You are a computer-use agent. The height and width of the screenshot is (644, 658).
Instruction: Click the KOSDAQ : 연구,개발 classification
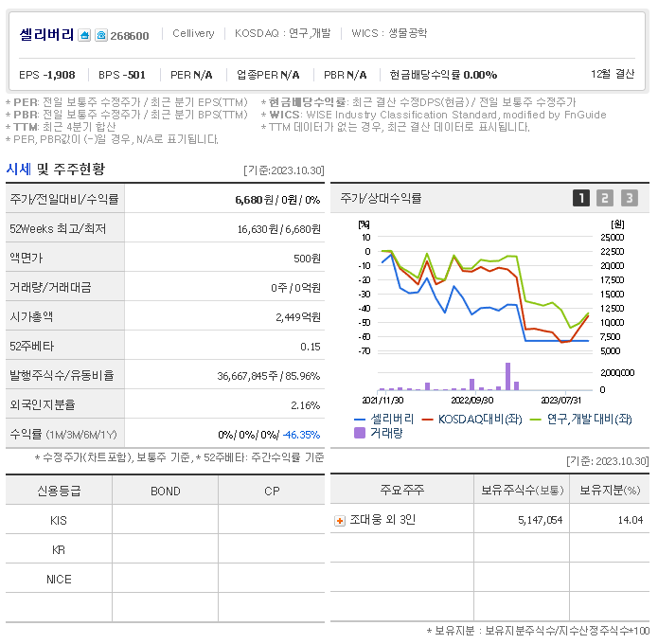(x=282, y=33)
